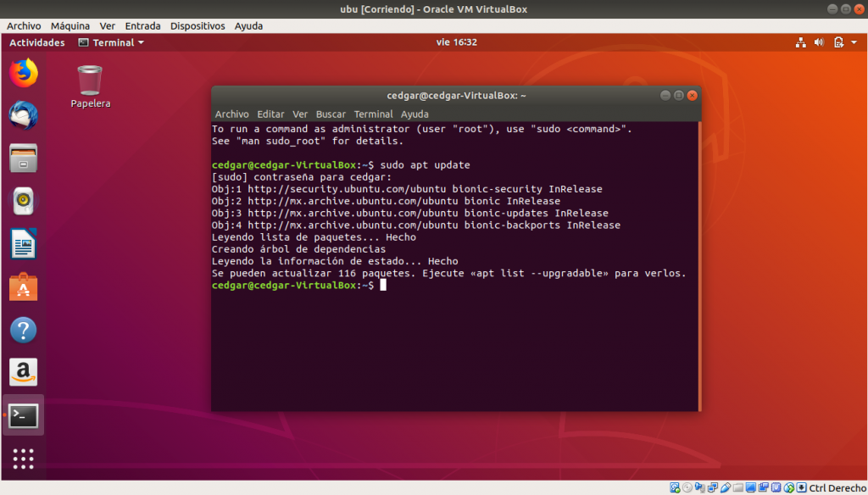Image resolution: width=868 pixels, height=495 pixels.
Task: Open the Amazon launcher in the dock
Action: coord(23,371)
